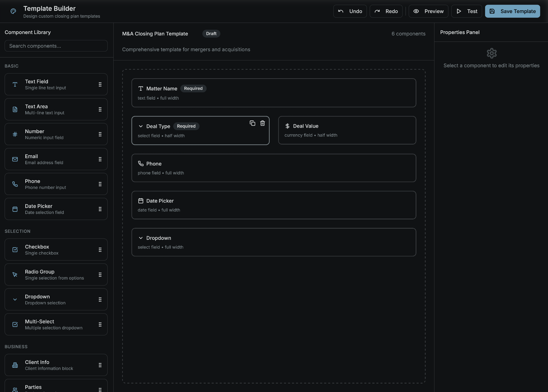This screenshot has width=548, height=392.
Task: Click the Undo button
Action: click(350, 11)
